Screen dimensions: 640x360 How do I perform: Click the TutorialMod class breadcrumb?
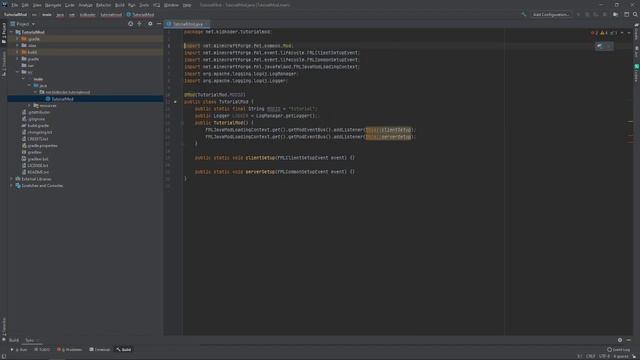pos(140,14)
